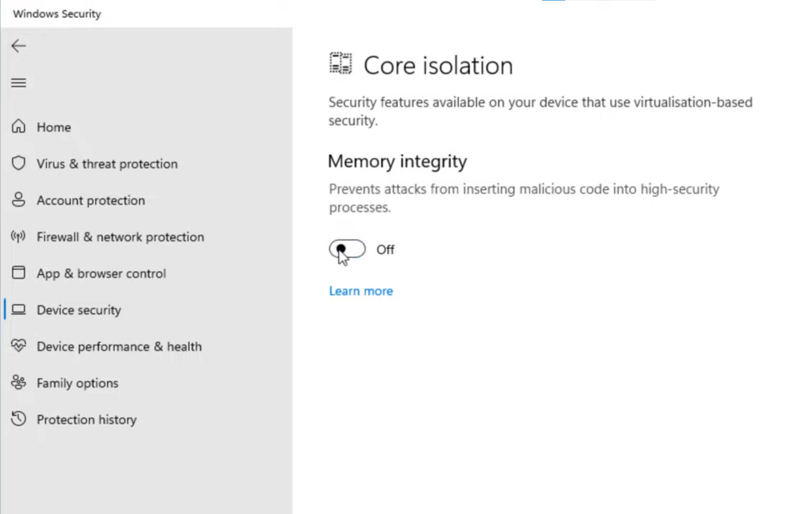Click the Firewall antenna signal icon
This screenshot has height=514, width=812.
pos(18,236)
